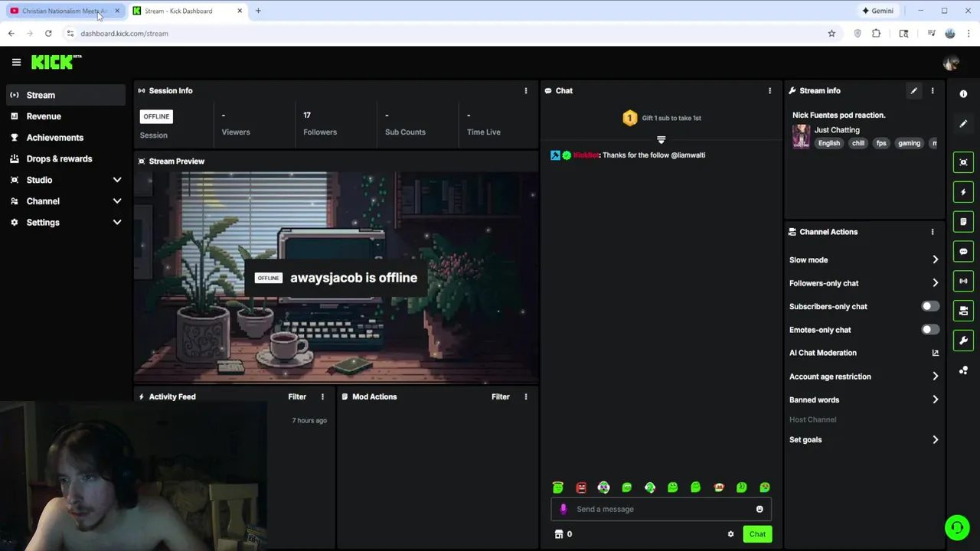This screenshot has width=980, height=551.
Task: Open the profile avatar in the top-right corner
Action: click(951, 63)
